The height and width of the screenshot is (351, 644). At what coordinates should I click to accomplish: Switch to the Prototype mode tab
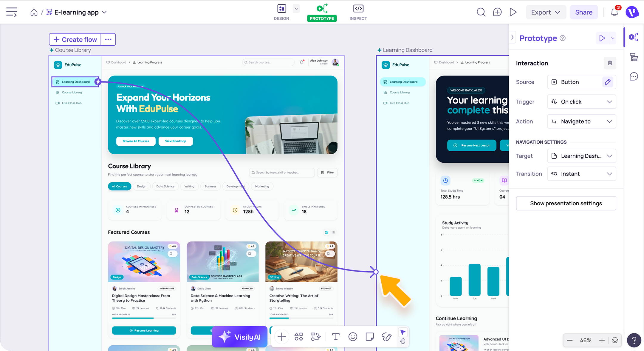tap(322, 12)
